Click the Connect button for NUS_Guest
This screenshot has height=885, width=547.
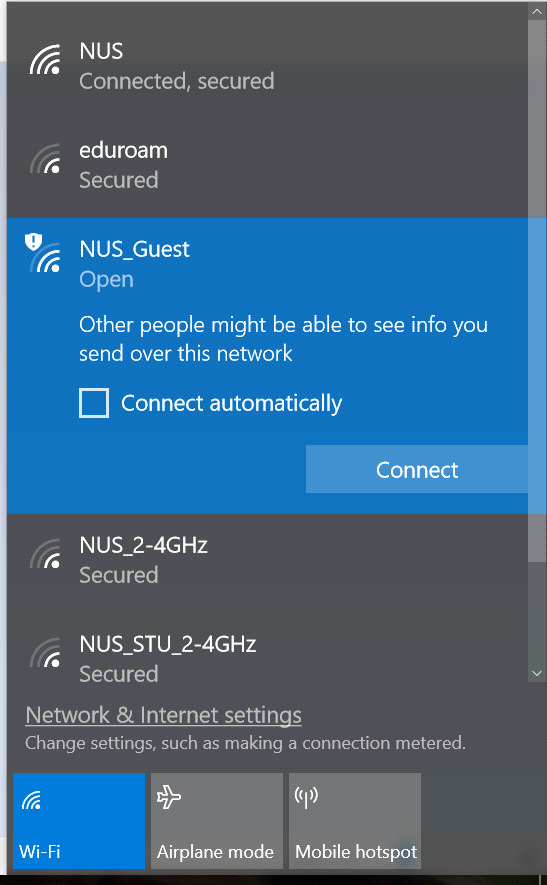pos(417,469)
